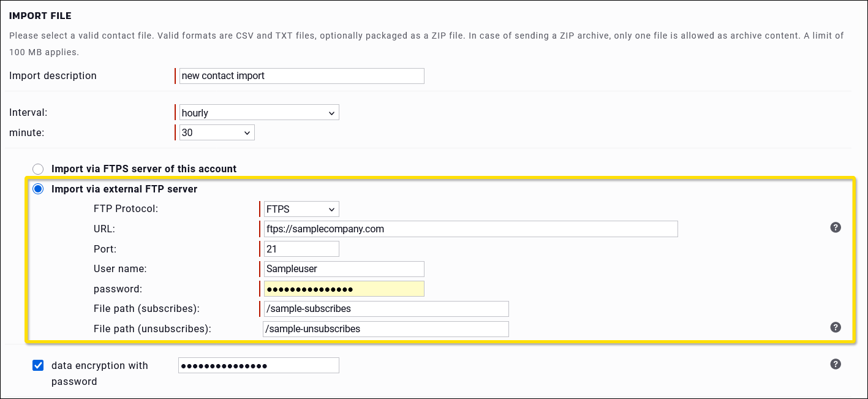Click the 'password:' label
Viewport: 868px width, 399px height.
[118, 289]
